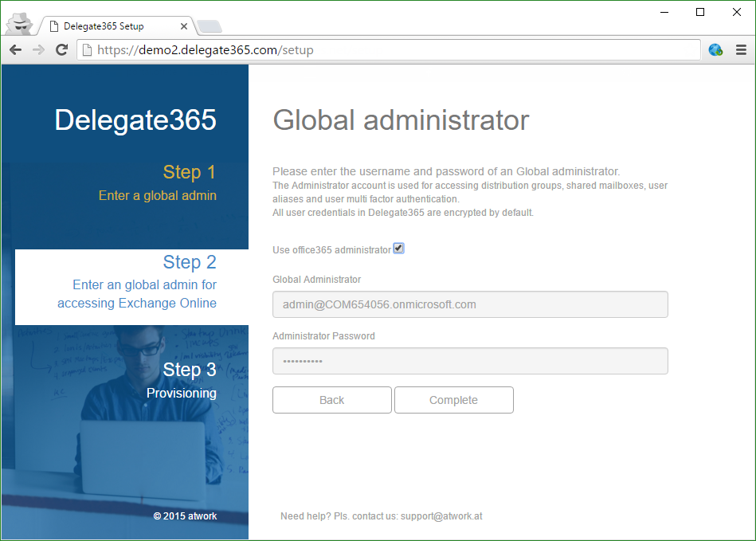The width and height of the screenshot is (756, 541).
Task: Click the Use office365 administrator label
Action: pyautogui.click(x=331, y=249)
